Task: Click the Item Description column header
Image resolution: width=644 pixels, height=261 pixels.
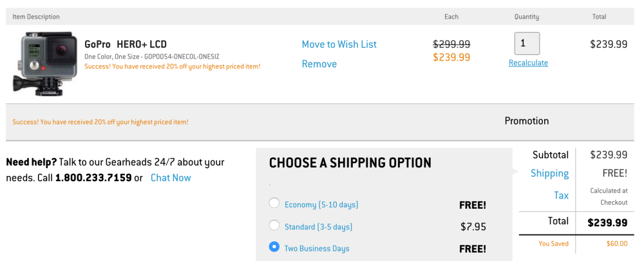Action: tap(36, 17)
